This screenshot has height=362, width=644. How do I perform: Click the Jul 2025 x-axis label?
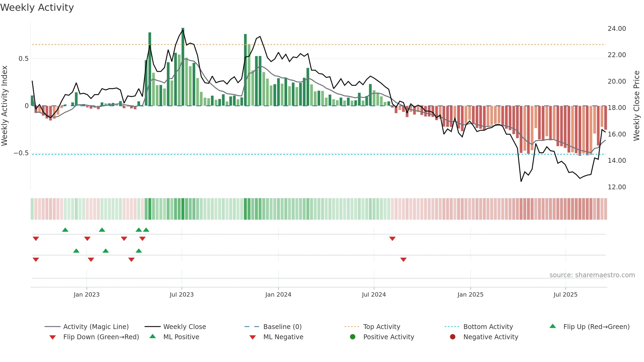pyautogui.click(x=565, y=295)
